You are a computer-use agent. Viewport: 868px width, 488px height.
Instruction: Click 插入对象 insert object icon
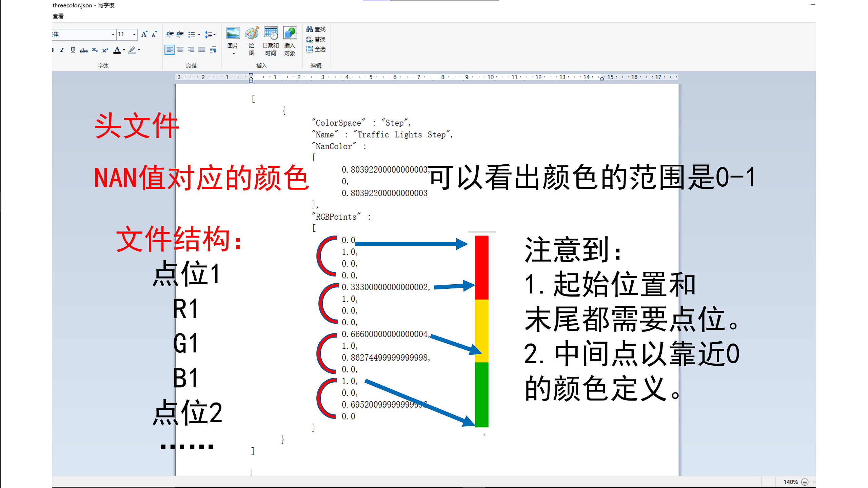point(290,41)
